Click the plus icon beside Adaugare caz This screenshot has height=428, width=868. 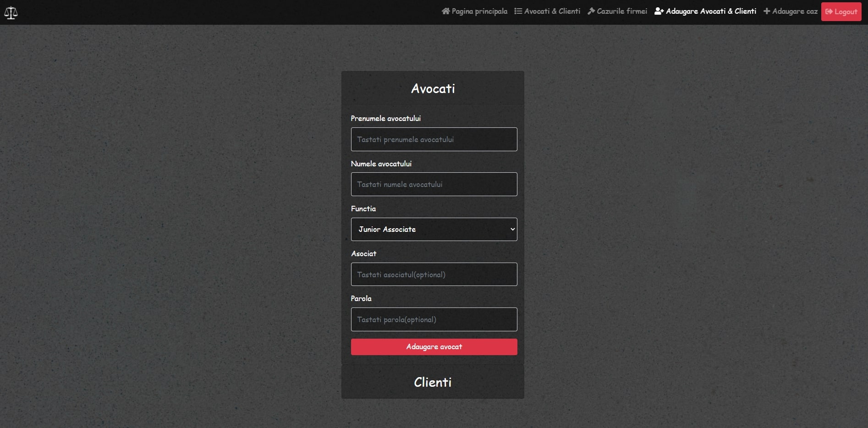coord(767,11)
